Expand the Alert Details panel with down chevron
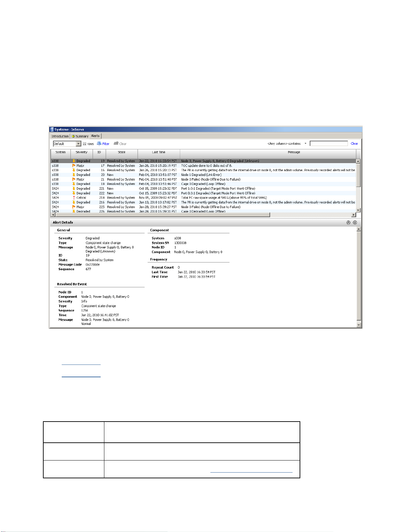The image size is (411, 532). 355,223
